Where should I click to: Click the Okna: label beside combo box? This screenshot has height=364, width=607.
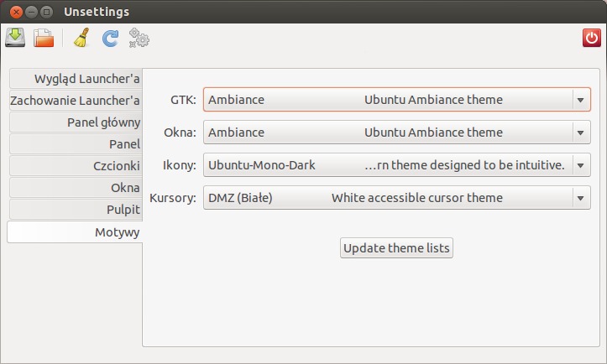click(x=180, y=133)
